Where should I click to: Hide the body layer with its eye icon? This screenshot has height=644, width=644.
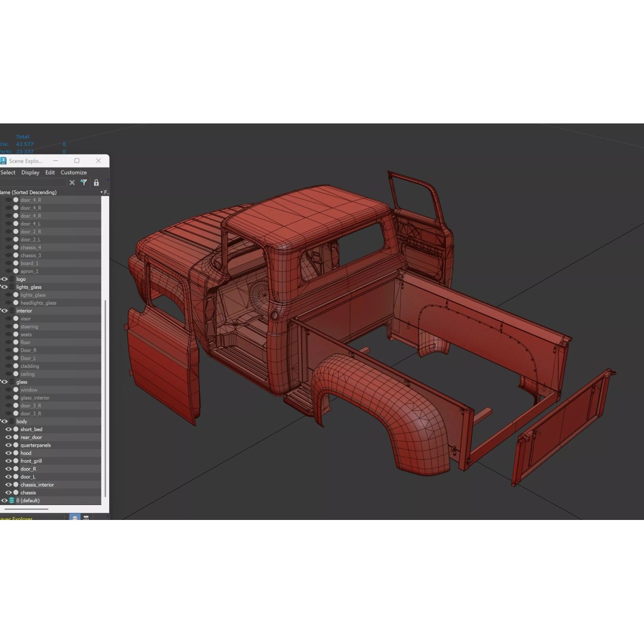(x=5, y=422)
